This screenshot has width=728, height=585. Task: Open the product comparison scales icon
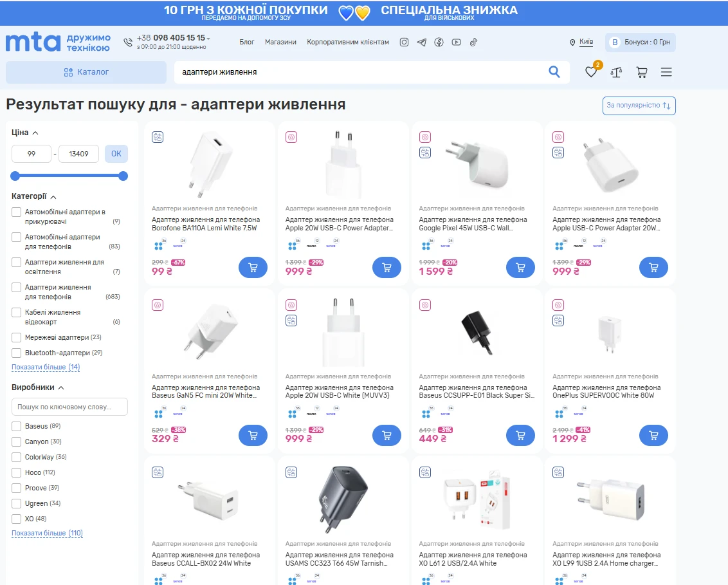coord(616,72)
